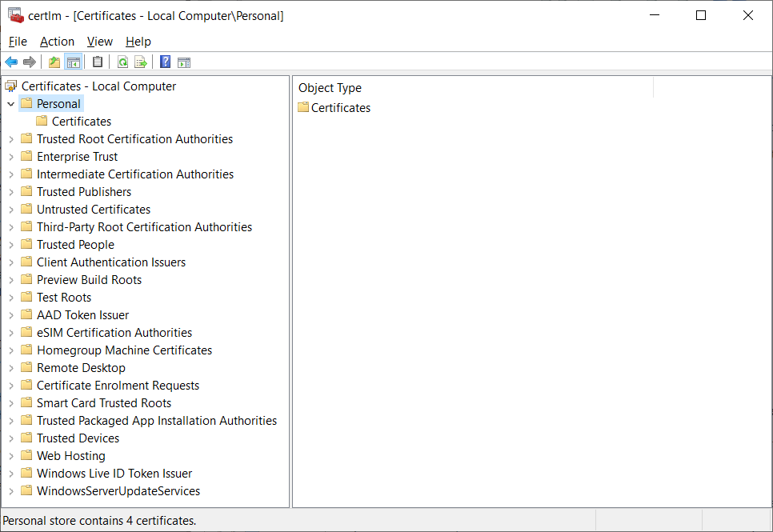Click the Object Type column header
The image size is (773, 532).
(x=330, y=88)
